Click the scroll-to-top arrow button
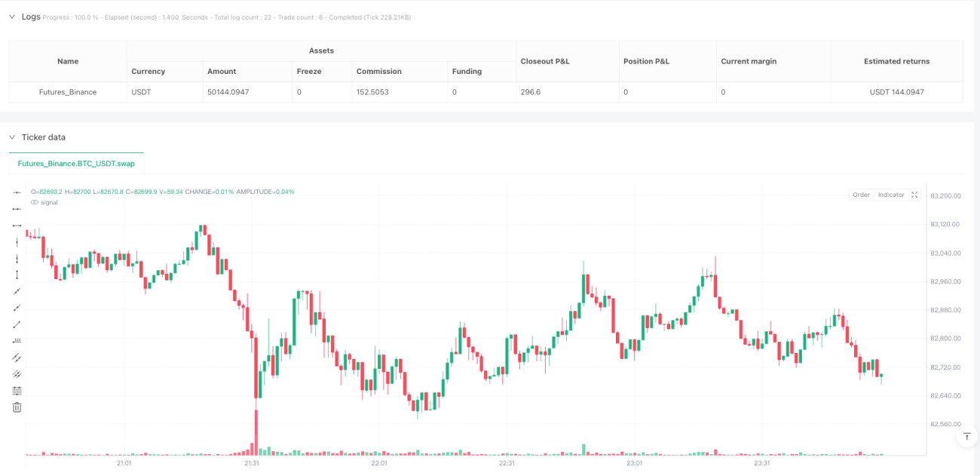This screenshot has height=476, width=980. pos(967,437)
